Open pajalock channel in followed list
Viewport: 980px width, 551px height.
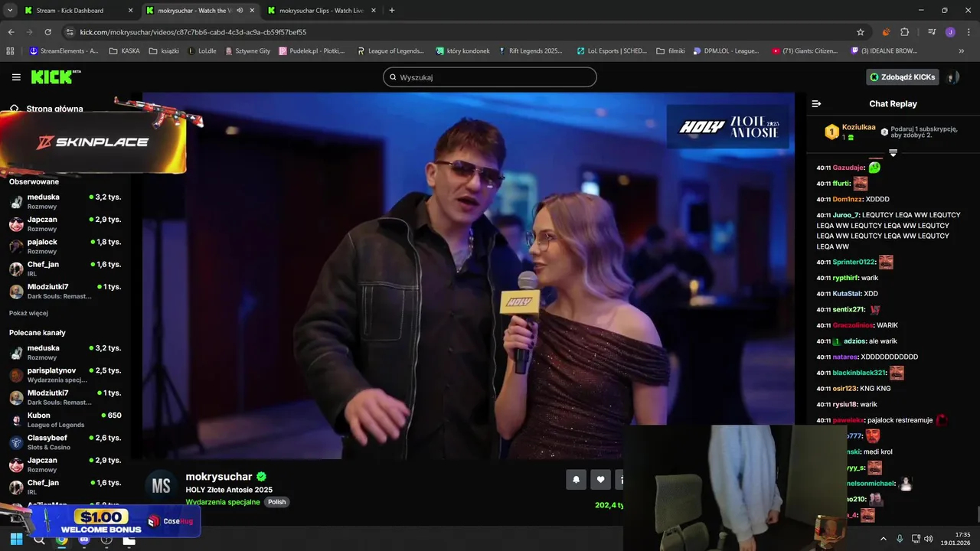(65, 246)
